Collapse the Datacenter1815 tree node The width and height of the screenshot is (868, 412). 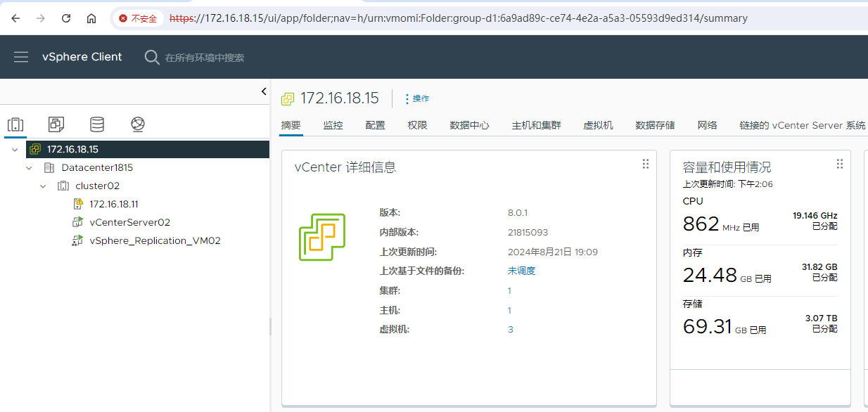click(x=29, y=168)
